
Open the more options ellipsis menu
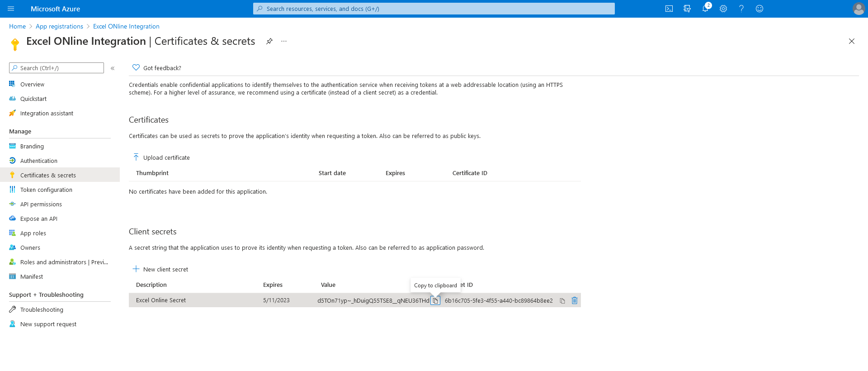284,41
